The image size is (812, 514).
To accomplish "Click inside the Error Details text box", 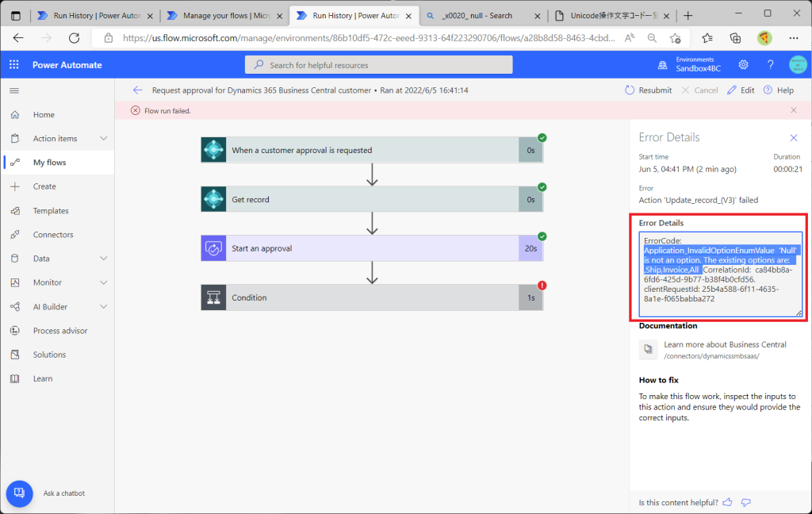I will click(x=720, y=274).
